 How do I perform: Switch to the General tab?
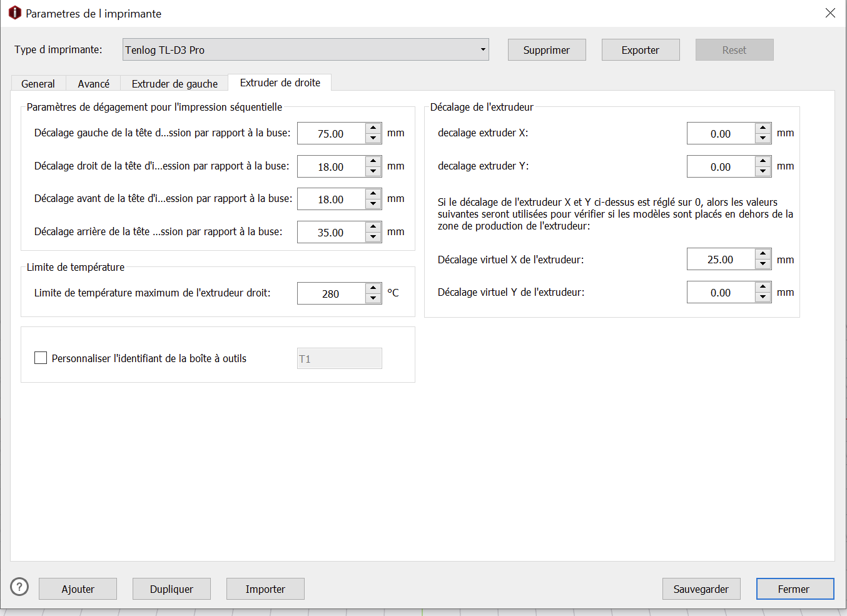(38, 84)
